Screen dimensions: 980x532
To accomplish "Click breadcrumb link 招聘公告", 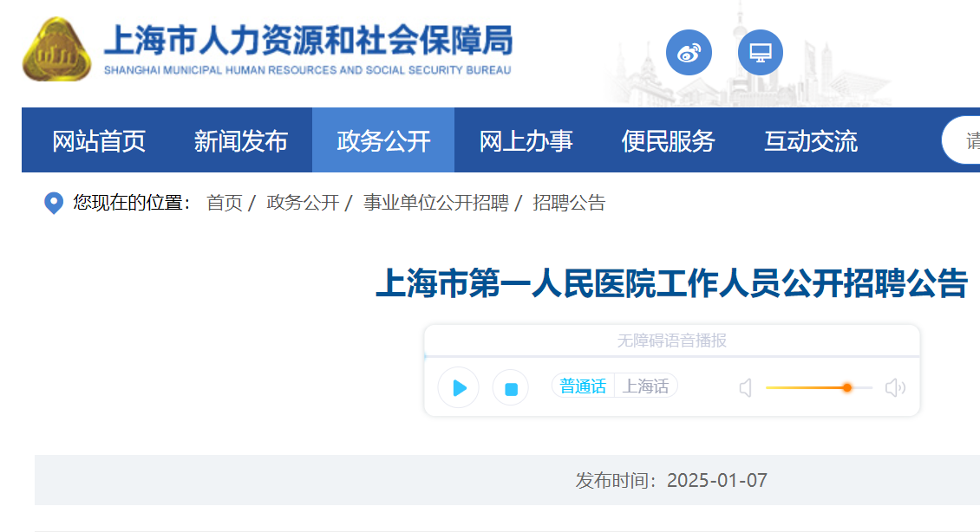I will pyautogui.click(x=569, y=203).
